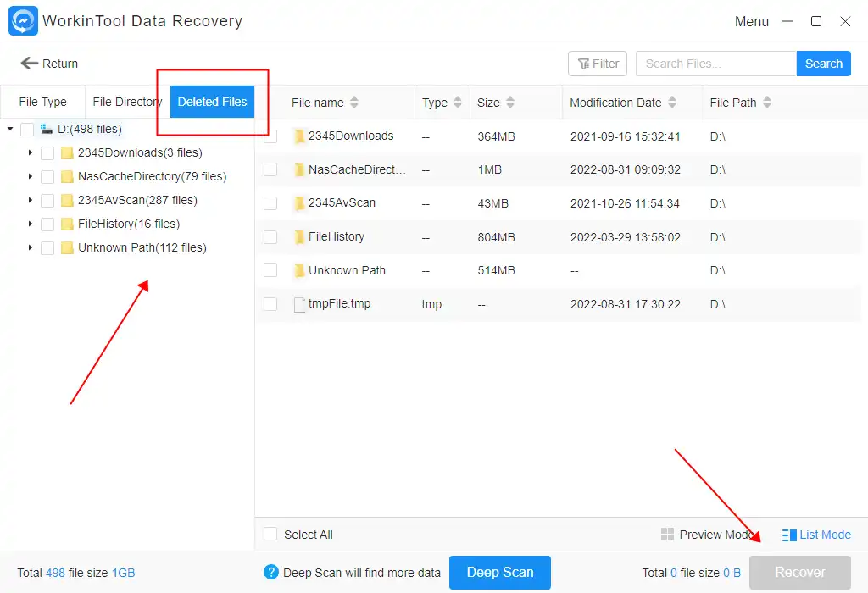
Task: Check 2345Downloads(3 files) tree checkbox
Action: 47,153
